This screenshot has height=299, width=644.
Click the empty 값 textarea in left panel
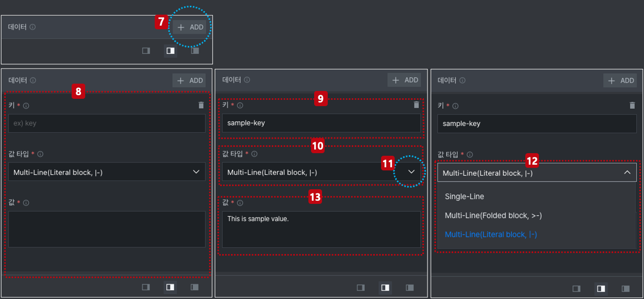[x=107, y=229]
